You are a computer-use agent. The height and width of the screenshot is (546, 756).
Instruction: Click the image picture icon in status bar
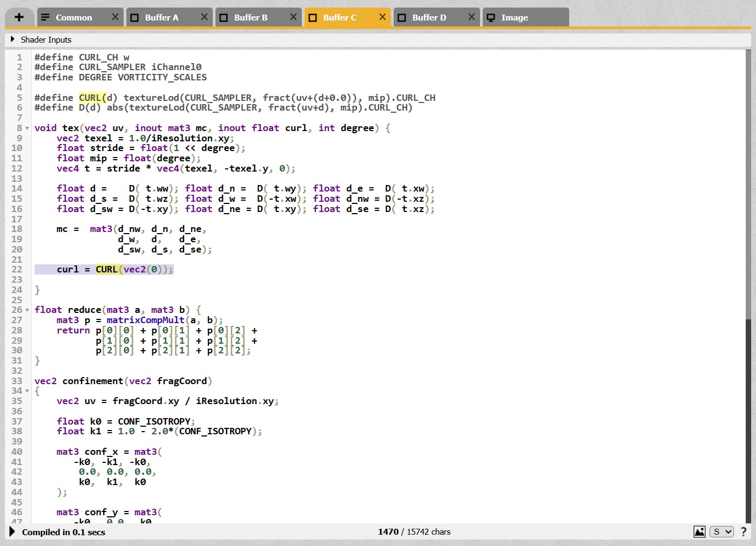point(699,532)
